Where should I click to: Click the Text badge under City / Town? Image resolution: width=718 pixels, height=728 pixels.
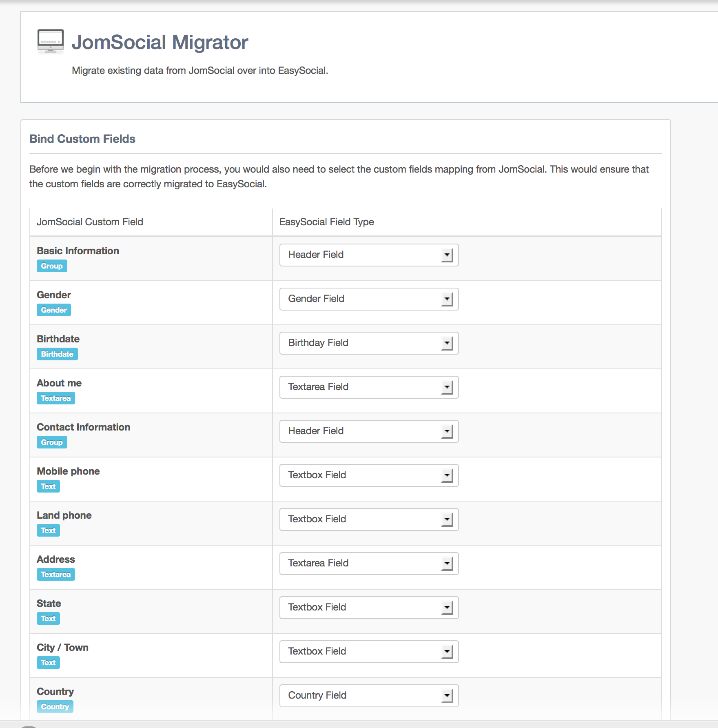[48, 663]
